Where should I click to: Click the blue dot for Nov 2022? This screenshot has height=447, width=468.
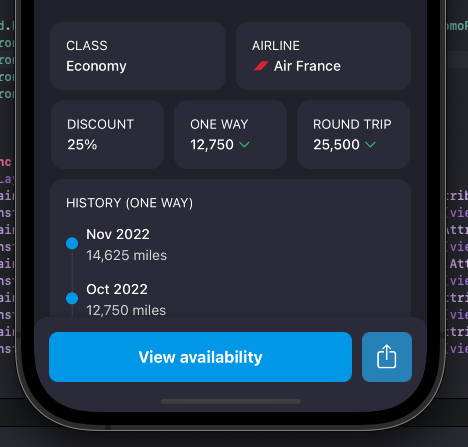pyautogui.click(x=72, y=243)
